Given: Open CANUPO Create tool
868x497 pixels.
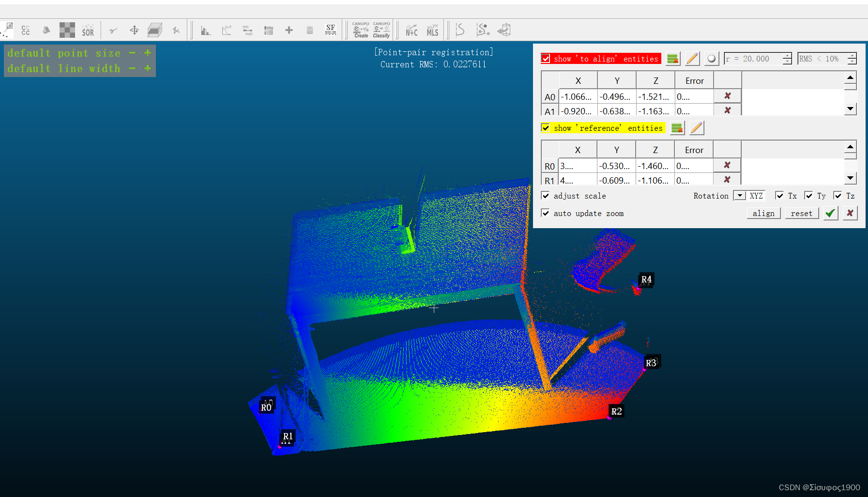Looking at the screenshot, I should (x=361, y=30).
